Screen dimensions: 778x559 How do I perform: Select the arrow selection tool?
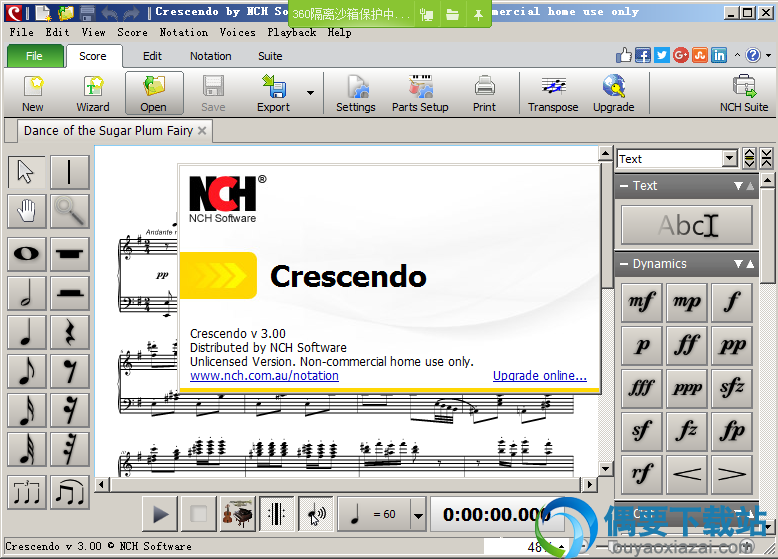click(x=26, y=172)
